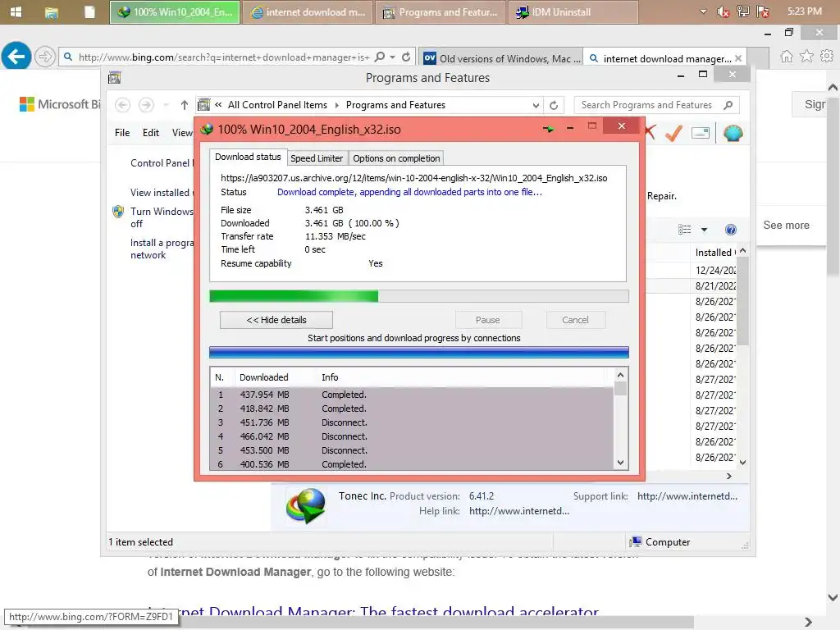Open the blank document taskbar icon
This screenshot has height=630, width=840.
(89, 11)
